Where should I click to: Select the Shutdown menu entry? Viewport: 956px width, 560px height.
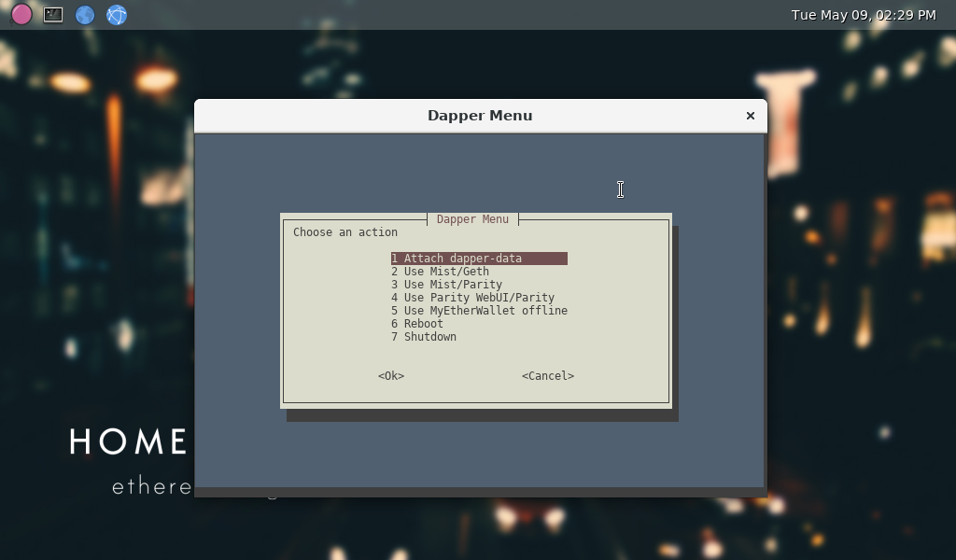click(x=424, y=337)
